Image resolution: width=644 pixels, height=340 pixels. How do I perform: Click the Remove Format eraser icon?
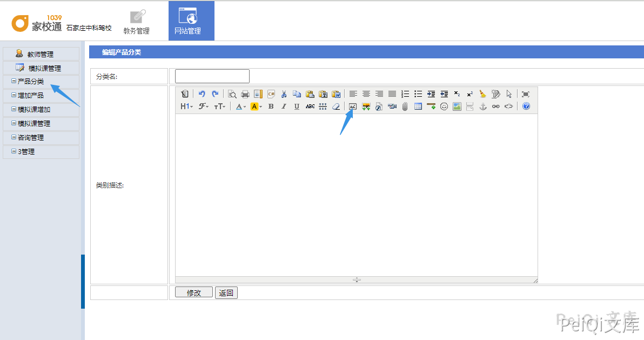pos(336,106)
